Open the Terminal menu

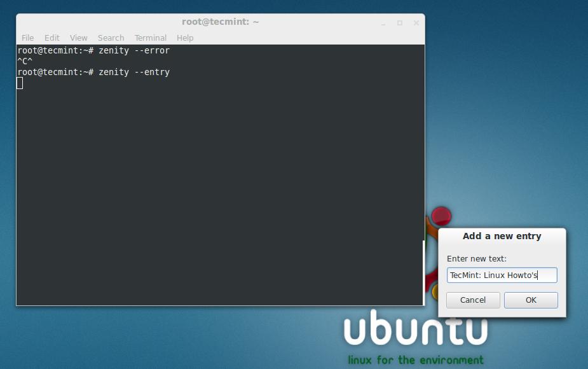coord(151,38)
